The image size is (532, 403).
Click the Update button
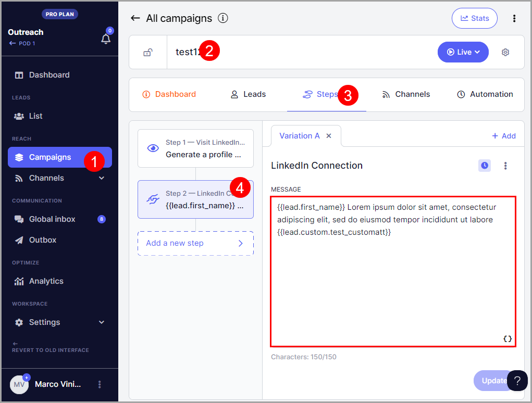493,381
